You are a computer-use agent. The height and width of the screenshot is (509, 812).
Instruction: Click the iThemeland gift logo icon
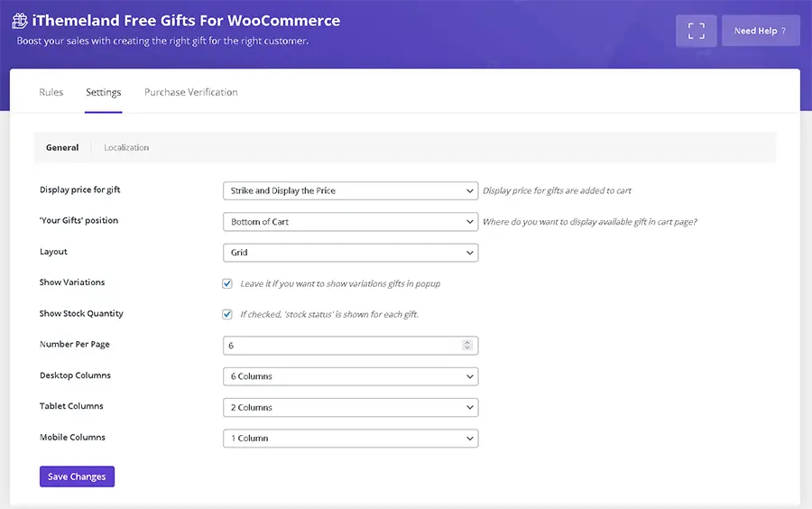pos(20,21)
